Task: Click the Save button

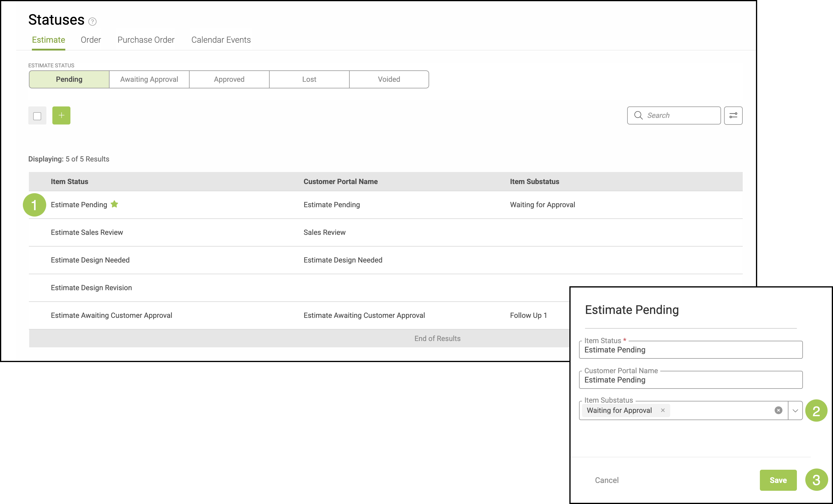Action: click(x=778, y=480)
